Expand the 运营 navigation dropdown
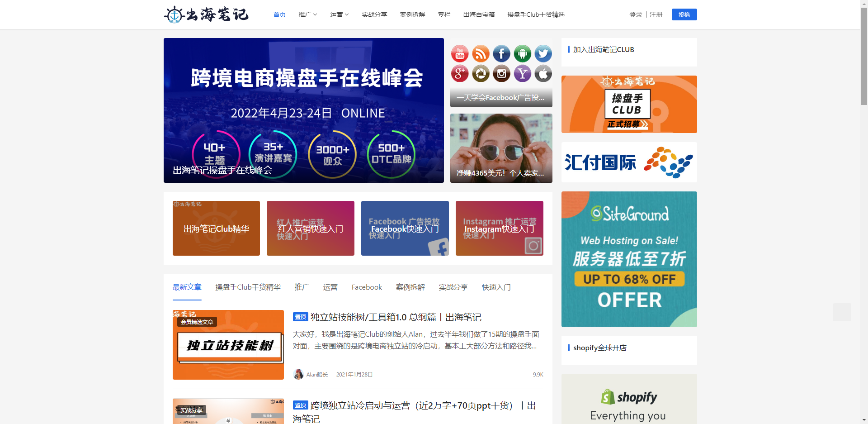The height and width of the screenshot is (424, 868). (x=340, y=14)
